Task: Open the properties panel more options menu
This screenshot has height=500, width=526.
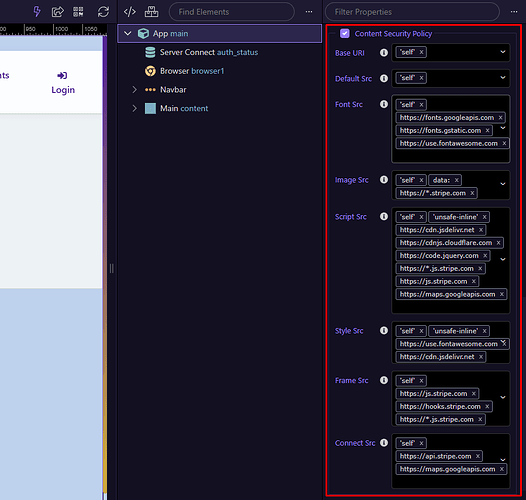Action: [x=514, y=12]
